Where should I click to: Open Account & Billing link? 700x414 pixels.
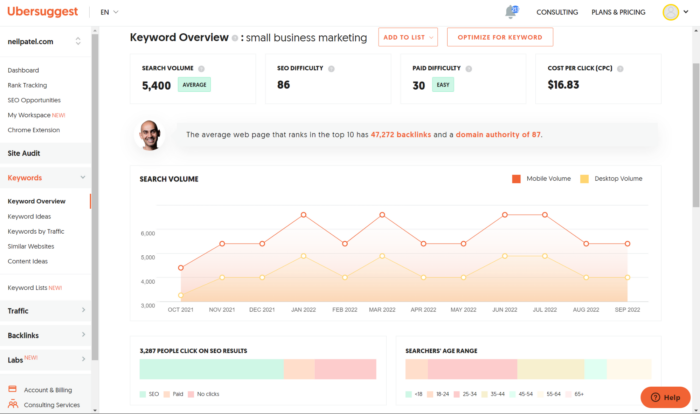(48, 390)
